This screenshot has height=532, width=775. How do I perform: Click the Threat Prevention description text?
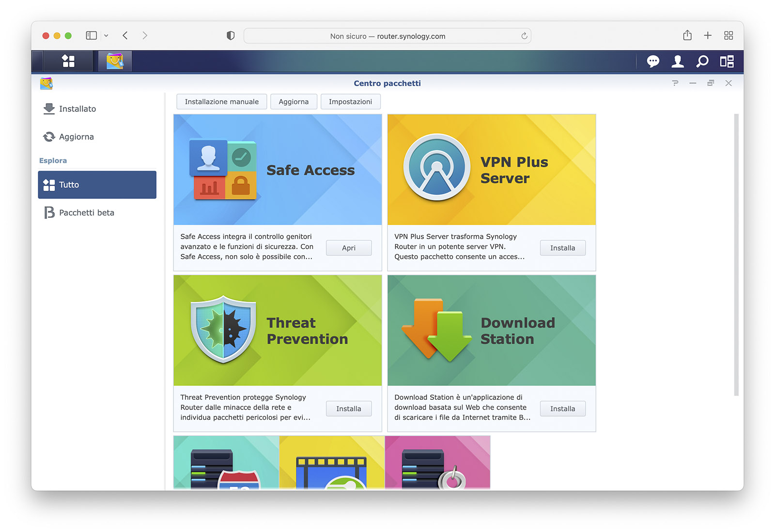pyautogui.click(x=246, y=407)
